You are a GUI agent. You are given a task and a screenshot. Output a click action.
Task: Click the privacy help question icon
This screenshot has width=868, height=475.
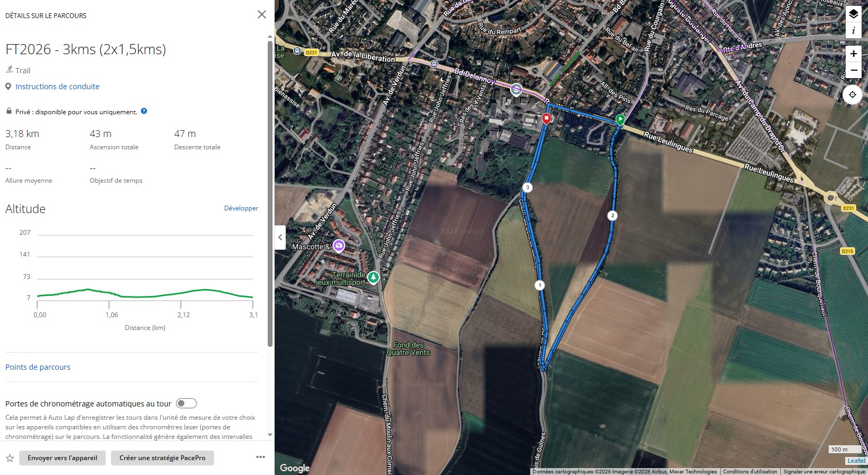pos(144,111)
